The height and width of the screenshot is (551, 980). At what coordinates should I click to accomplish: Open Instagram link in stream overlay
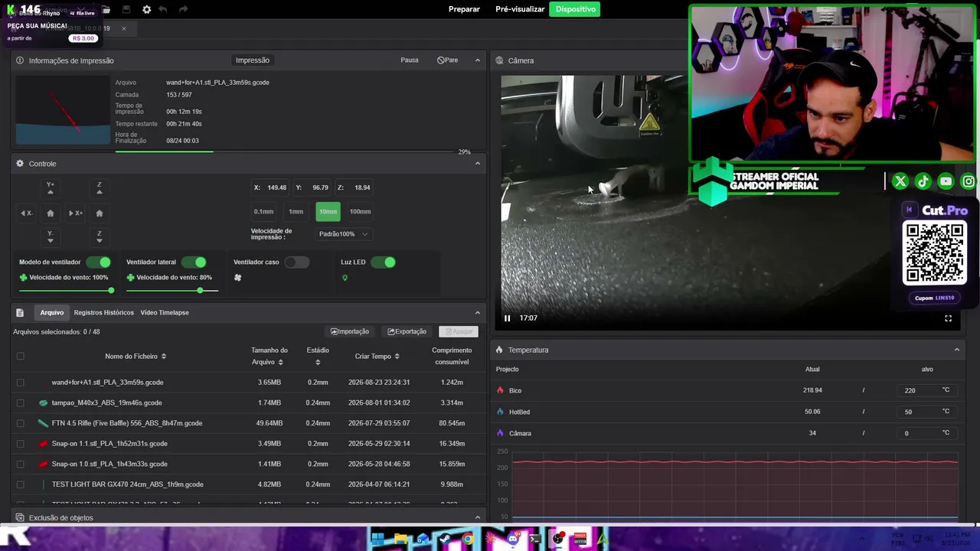969,181
